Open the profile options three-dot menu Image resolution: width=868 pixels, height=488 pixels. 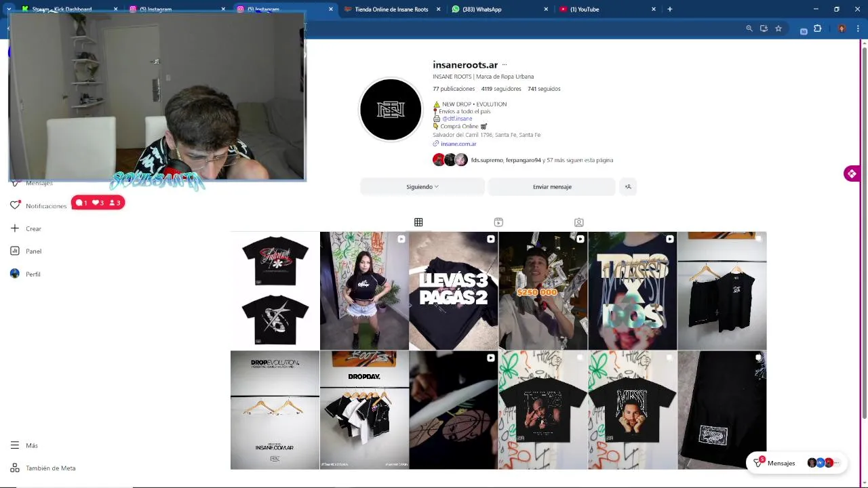[504, 65]
